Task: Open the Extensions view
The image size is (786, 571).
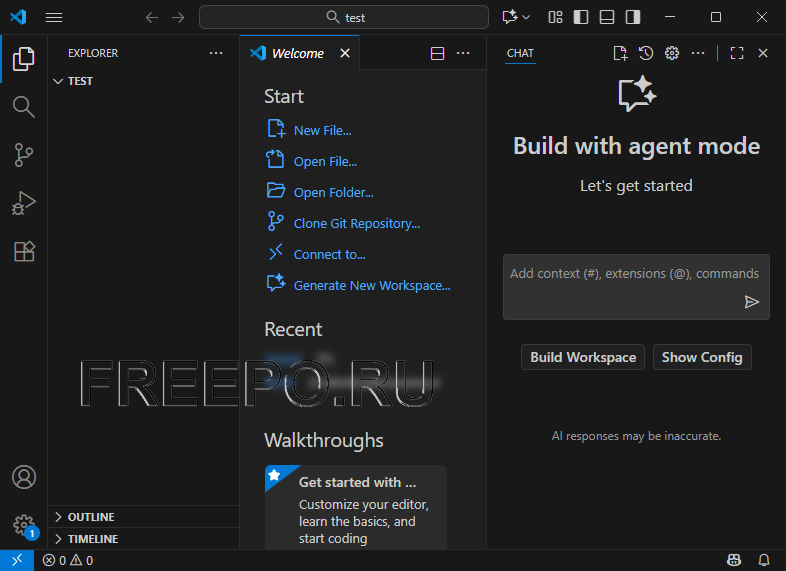Action: click(x=24, y=251)
